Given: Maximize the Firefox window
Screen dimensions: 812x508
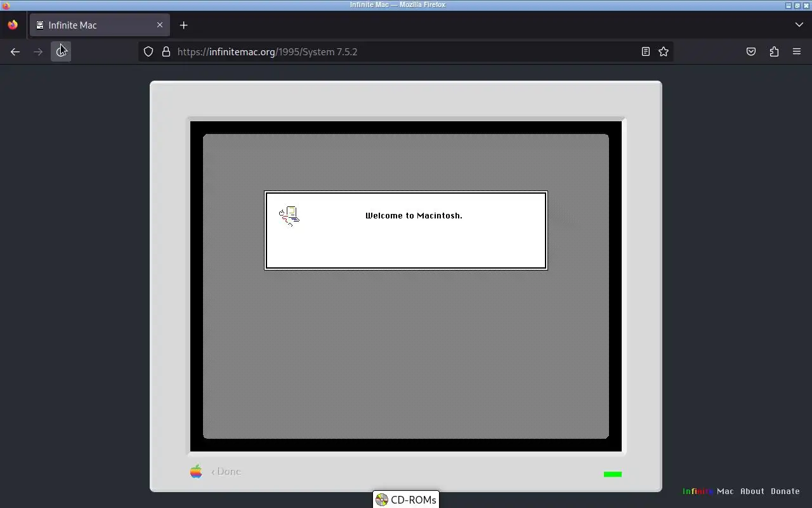Looking at the screenshot, I should pos(797,5).
